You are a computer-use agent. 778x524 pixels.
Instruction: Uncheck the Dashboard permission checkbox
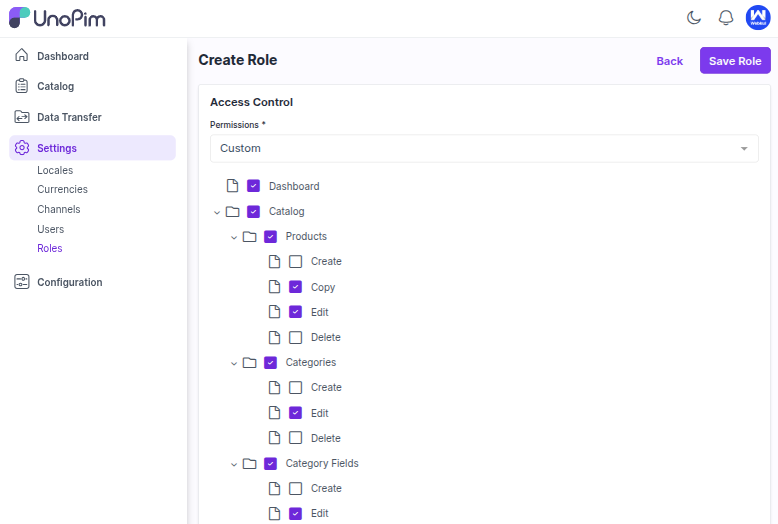[x=253, y=186]
